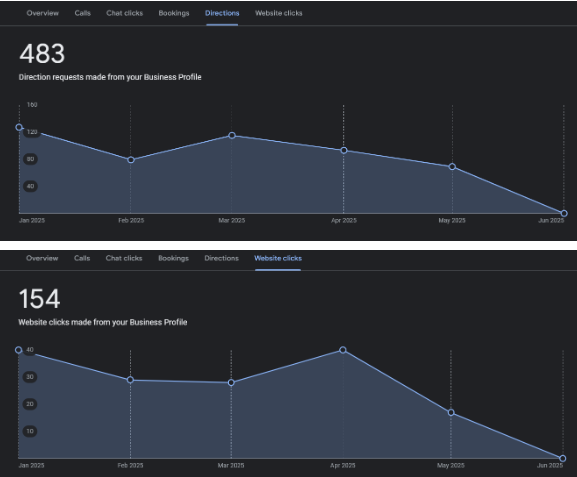Viewport: 577px width, 477px height.
Task: Open Chat clicks tab in Directions panel
Action: click(x=124, y=13)
